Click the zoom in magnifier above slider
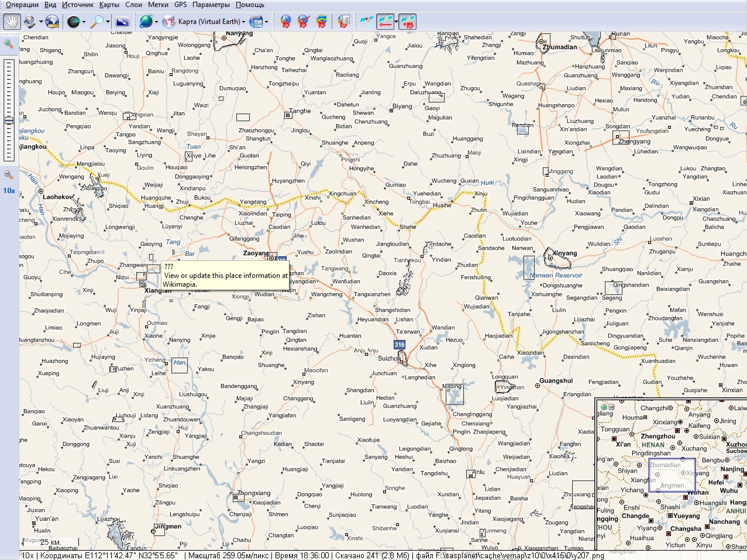This screenshot has width=747, height=560. tap(9, 44)
